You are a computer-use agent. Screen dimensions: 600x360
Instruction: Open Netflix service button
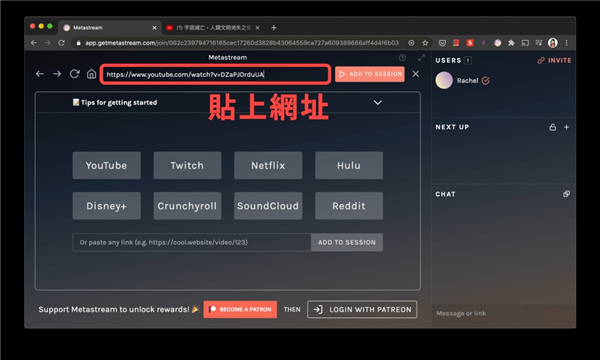(x=268, y=165)
